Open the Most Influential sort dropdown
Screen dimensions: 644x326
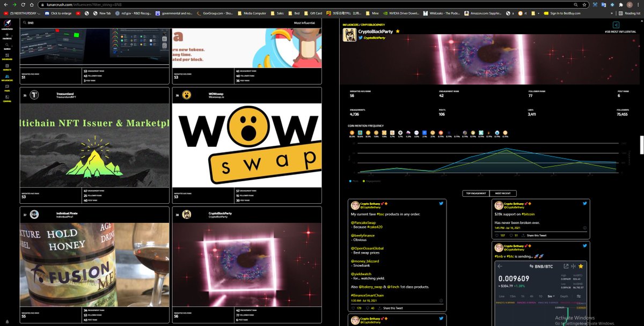click(x=305, y=23)
